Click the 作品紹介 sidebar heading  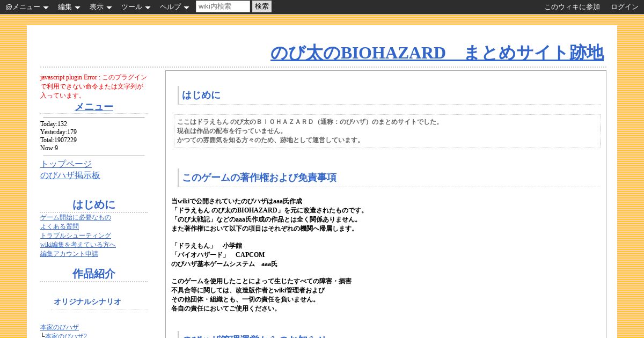point(94,274)
